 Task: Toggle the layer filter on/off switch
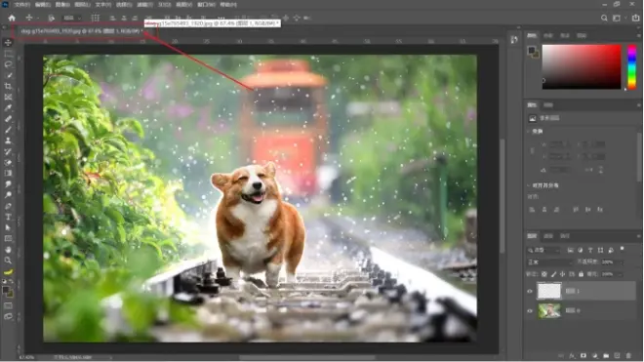(623, 249)
